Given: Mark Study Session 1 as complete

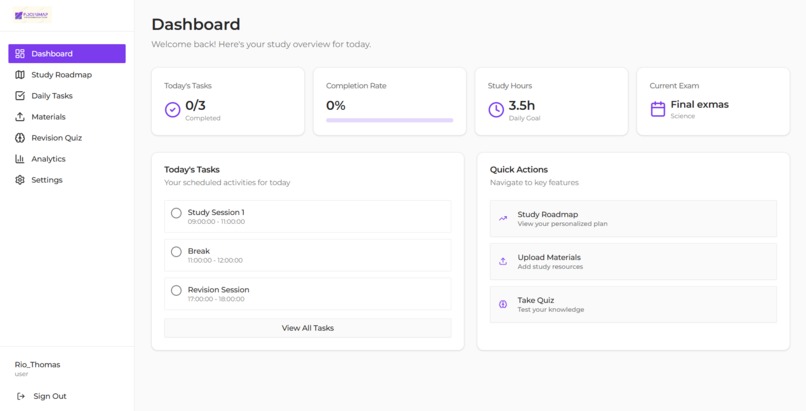Looking at the screenshot, I should (x=176, y=213).
